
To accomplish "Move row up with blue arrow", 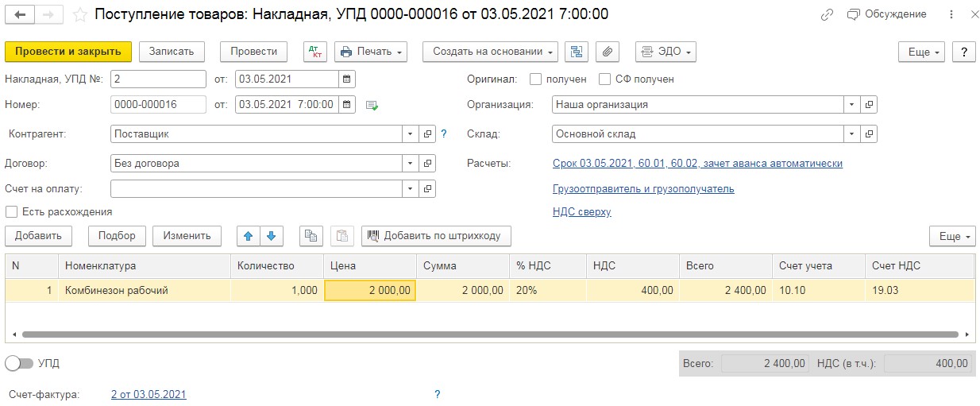I will pos(249,236).
